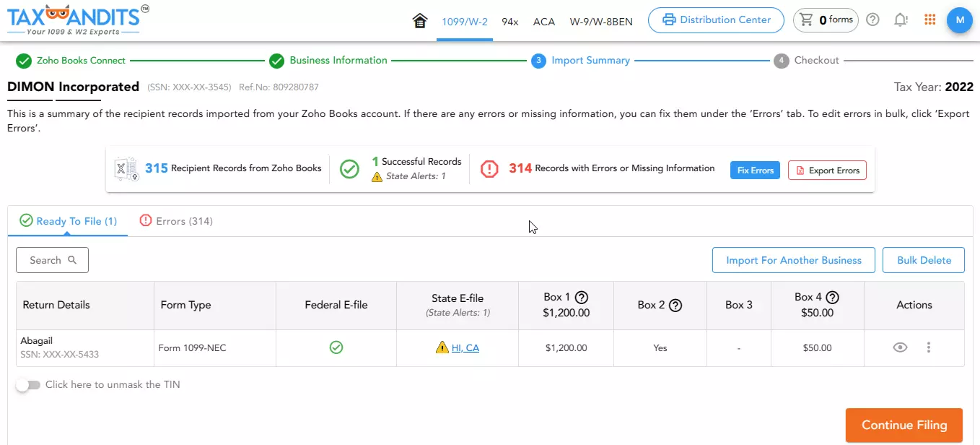
Task: Open the shopping cart with 0 forms
Action: click(826, 20)
